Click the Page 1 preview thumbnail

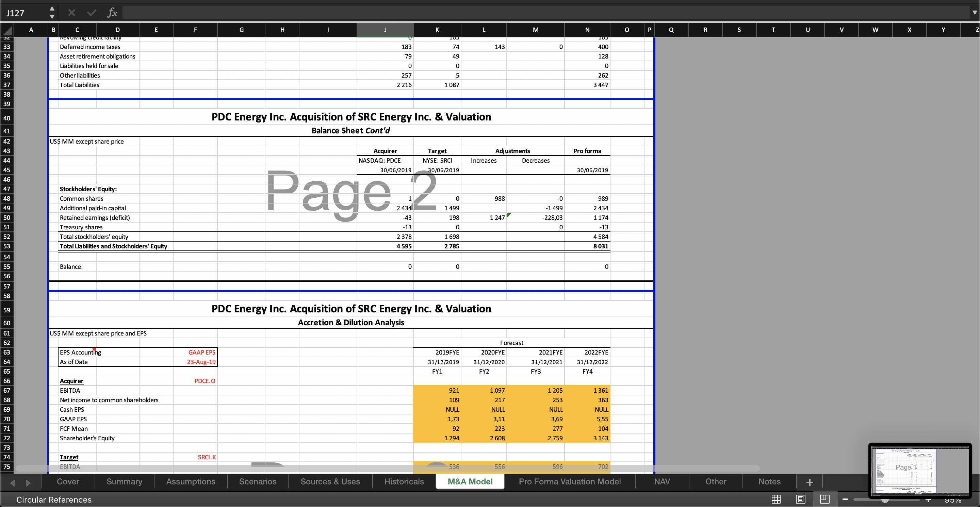coord(920,471)
